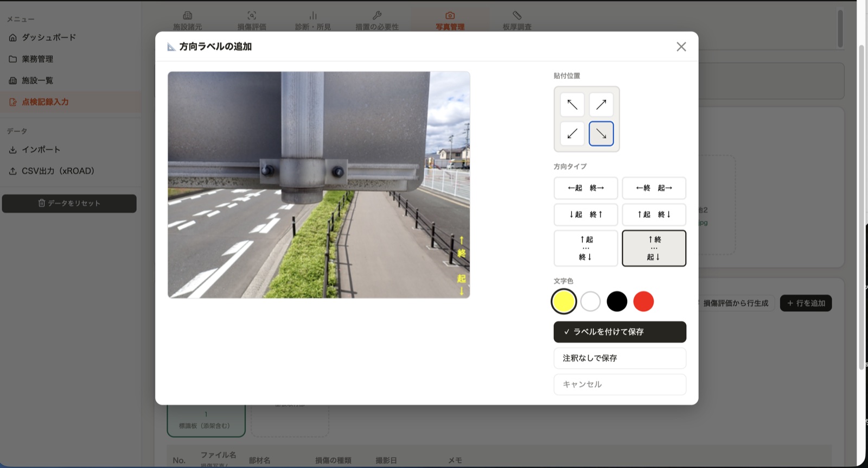
Task: Click the メモ column header
Action: coord(455,460)
